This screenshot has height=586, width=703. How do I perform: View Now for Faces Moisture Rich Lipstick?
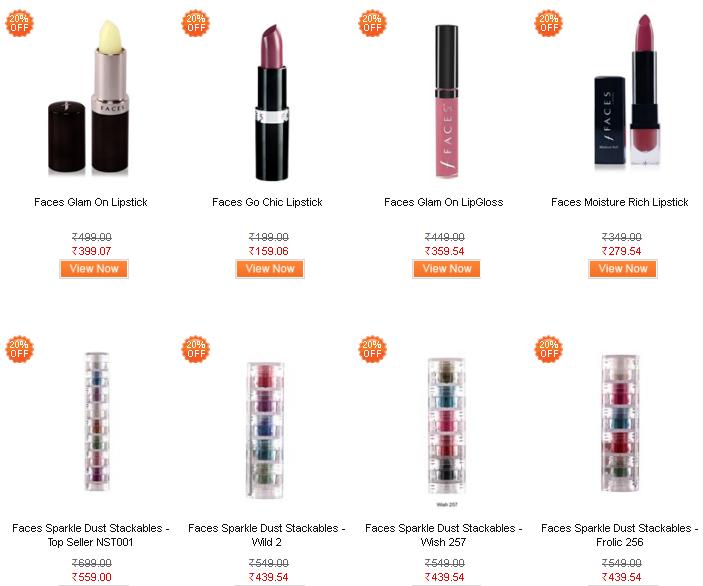pos(623,269)
